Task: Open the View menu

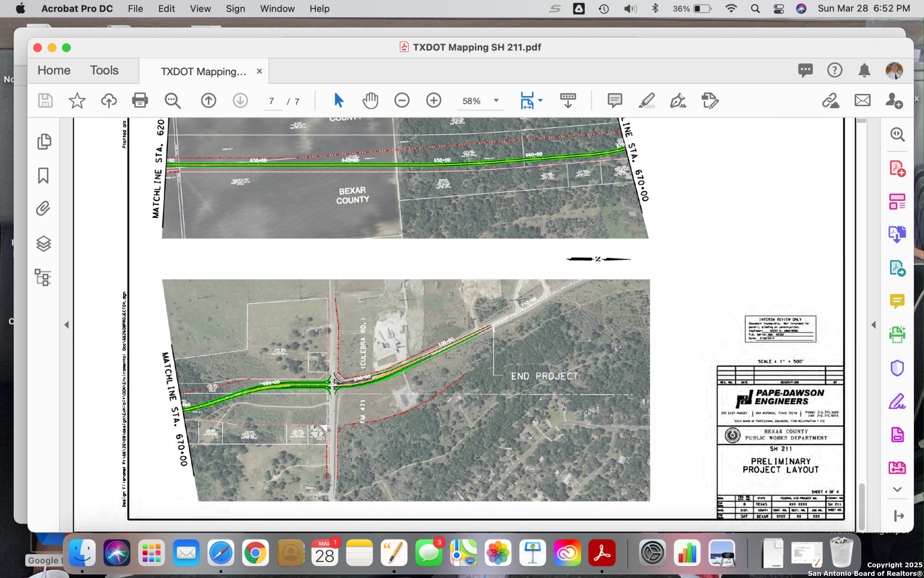Action: pos(200,9)
